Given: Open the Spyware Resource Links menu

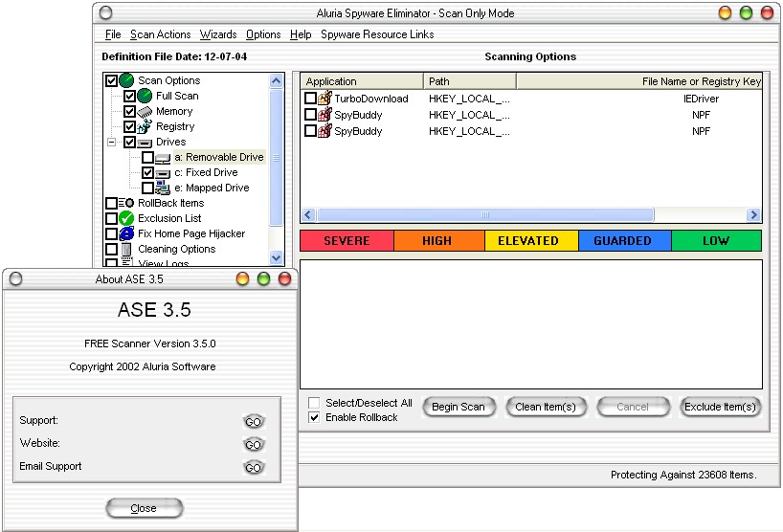Looking at the screenshot, I should point(377,34).
